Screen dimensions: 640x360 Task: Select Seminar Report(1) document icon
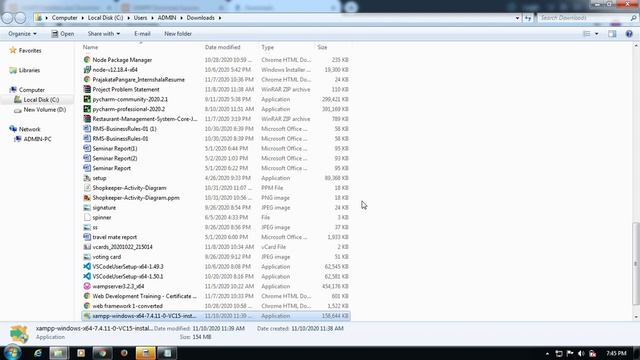coord(87,148)
